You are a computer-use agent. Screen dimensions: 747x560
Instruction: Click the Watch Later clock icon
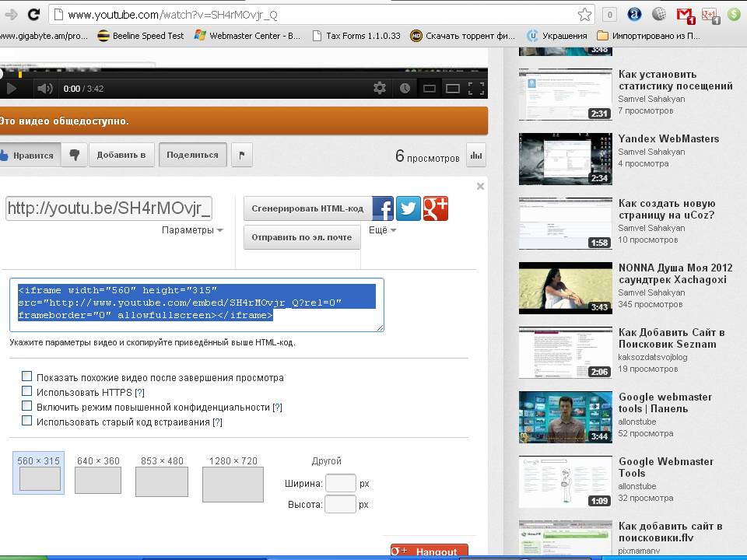[x=405, y=89]
